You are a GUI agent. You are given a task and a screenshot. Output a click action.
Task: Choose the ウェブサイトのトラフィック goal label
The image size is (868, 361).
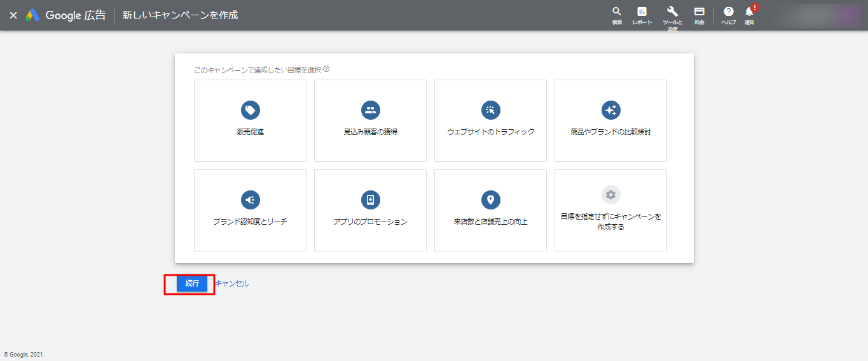pos(490,132)
